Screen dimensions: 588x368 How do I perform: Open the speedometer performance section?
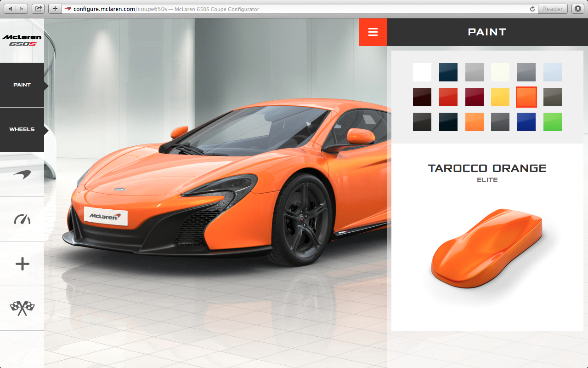(22, 219)
